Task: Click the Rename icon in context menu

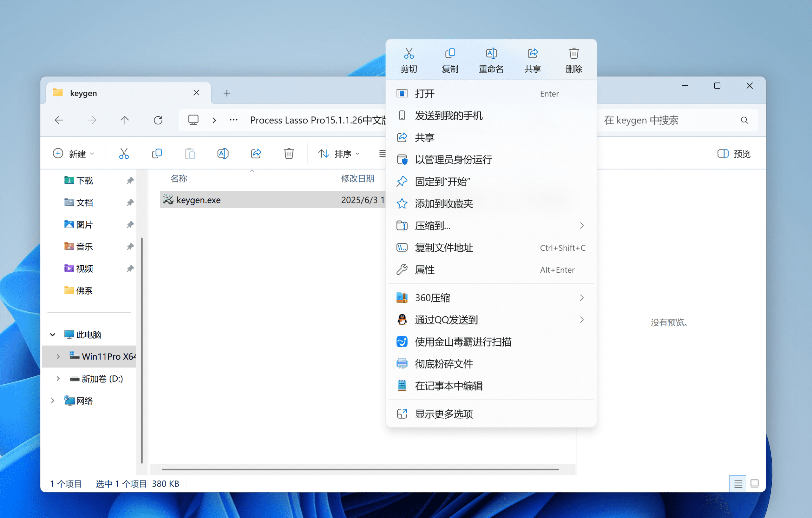Action: coord(491,54)
